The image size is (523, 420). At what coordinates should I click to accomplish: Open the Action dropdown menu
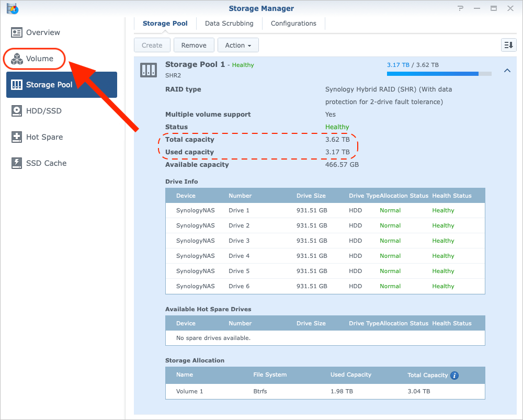[x=238, y=45]
